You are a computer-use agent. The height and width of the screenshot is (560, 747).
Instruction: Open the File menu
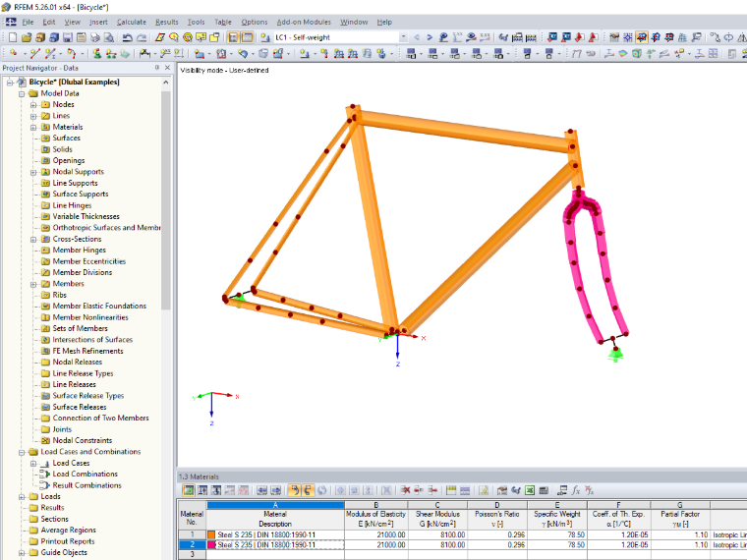[x=28, y=22]
